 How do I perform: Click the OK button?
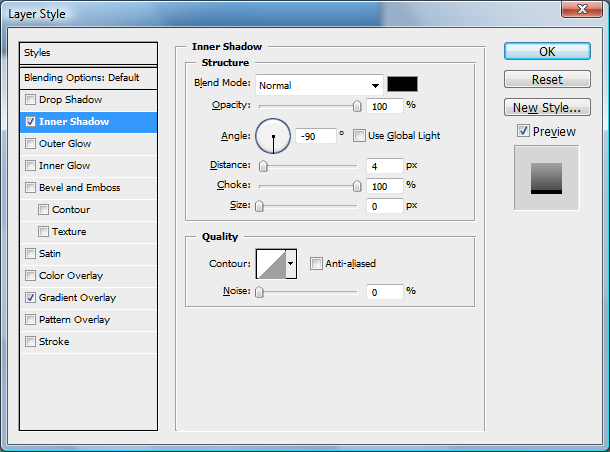[x=546, y=51]
